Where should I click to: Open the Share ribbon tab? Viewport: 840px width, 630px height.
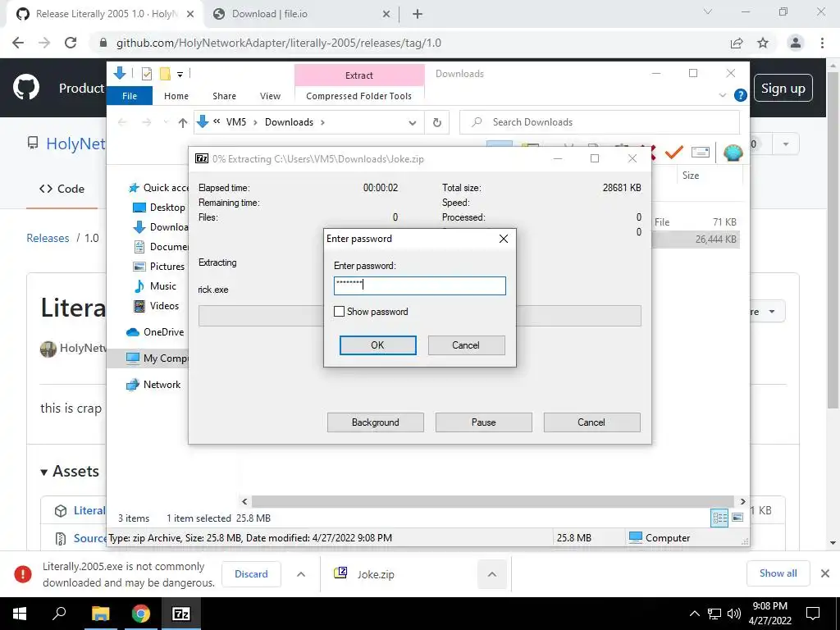[224, 96]
